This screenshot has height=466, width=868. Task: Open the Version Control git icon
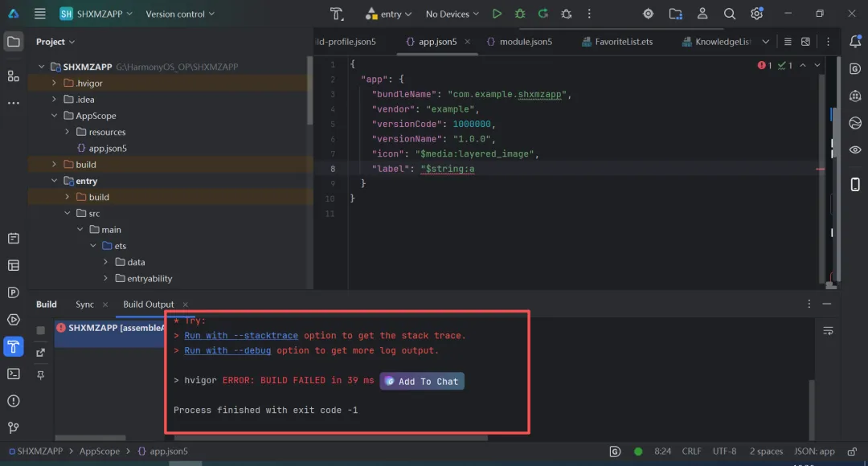14,427
